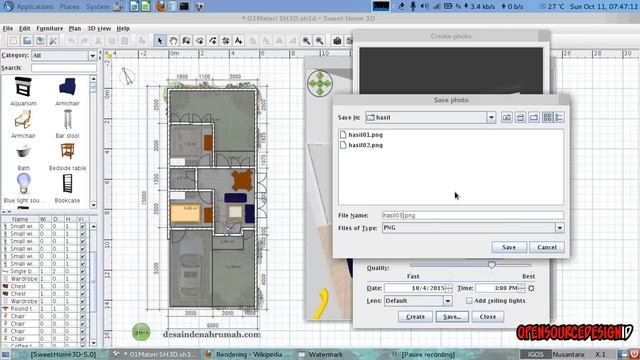Open the Plan menu

tap(75, 29)
